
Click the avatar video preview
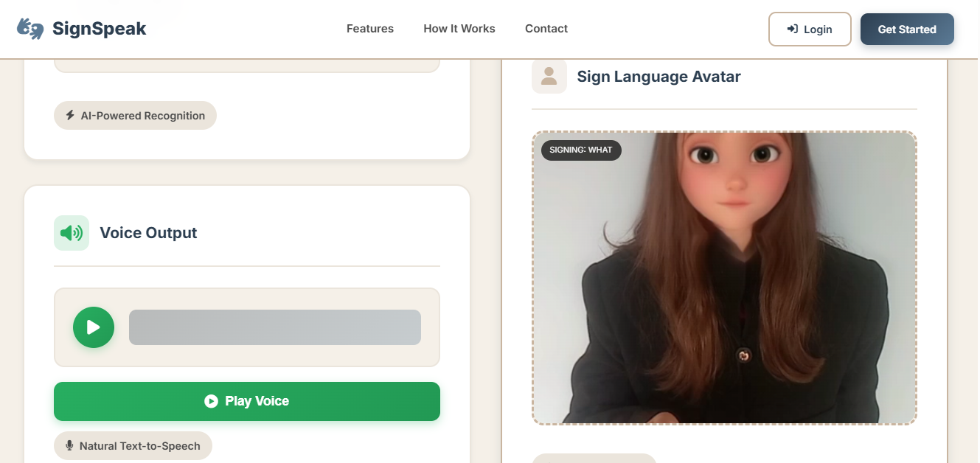point(724,278)
